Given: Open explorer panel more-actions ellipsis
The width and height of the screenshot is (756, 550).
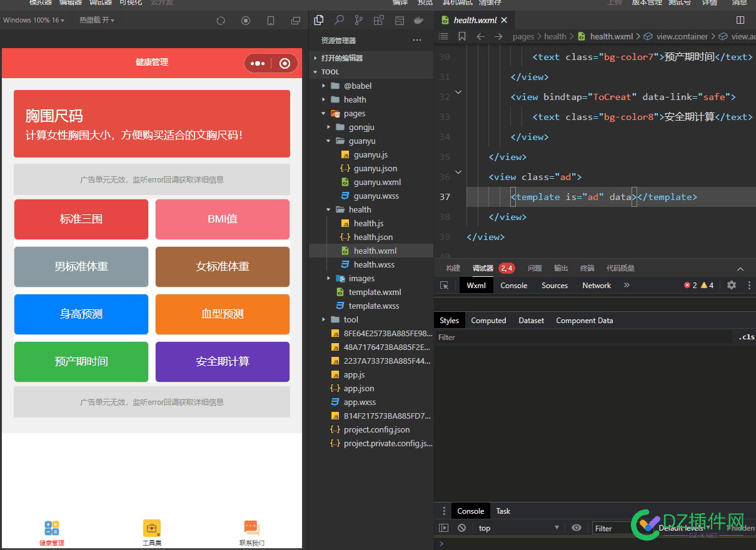Looking at the screenshot, I should tap(417, 41).
